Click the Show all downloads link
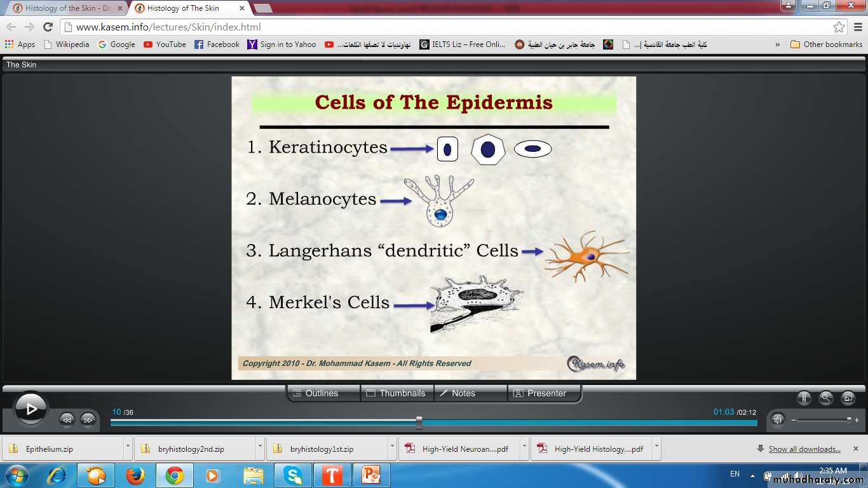The height and width of the screenshot is (488, 868). 804,449
